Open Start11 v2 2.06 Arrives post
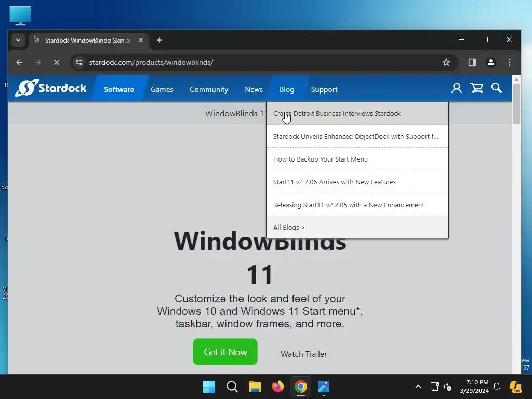Image resolution: width=532 pixels, height=399 pixels. pyautogui.click(x=357, y=182)
